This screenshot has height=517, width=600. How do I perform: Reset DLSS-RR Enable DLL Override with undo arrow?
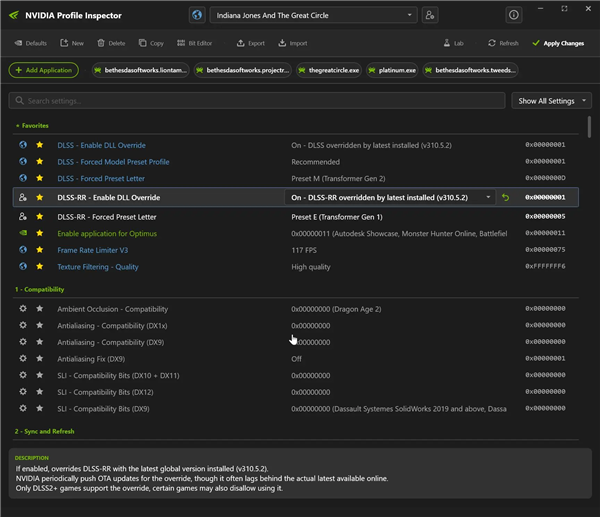click(505, 197)
